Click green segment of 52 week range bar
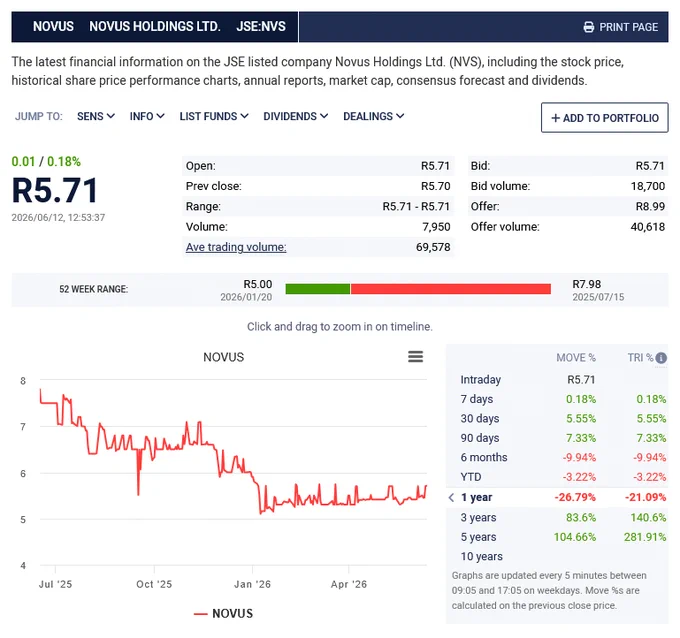Image resolution: width=680 pixels, height=638 pixels. pos(317,289)
